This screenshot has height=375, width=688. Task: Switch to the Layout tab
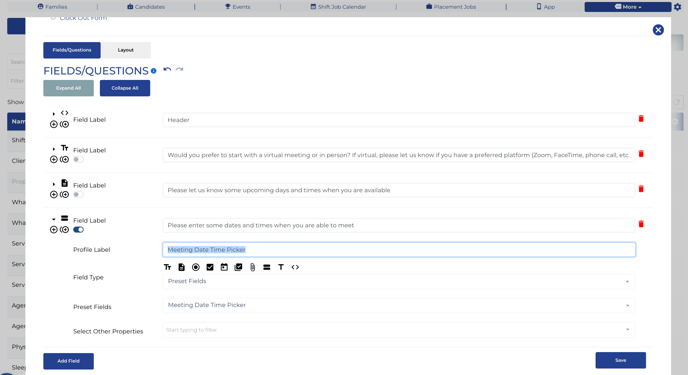point(125,50)
